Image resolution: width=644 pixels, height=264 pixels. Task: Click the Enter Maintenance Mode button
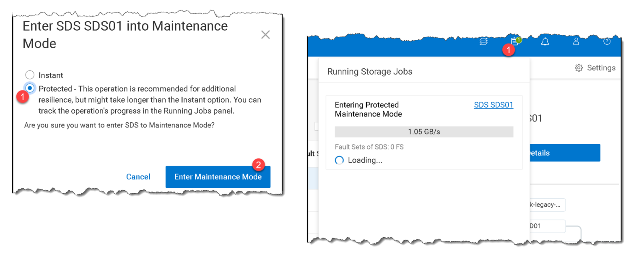(218, 177)
